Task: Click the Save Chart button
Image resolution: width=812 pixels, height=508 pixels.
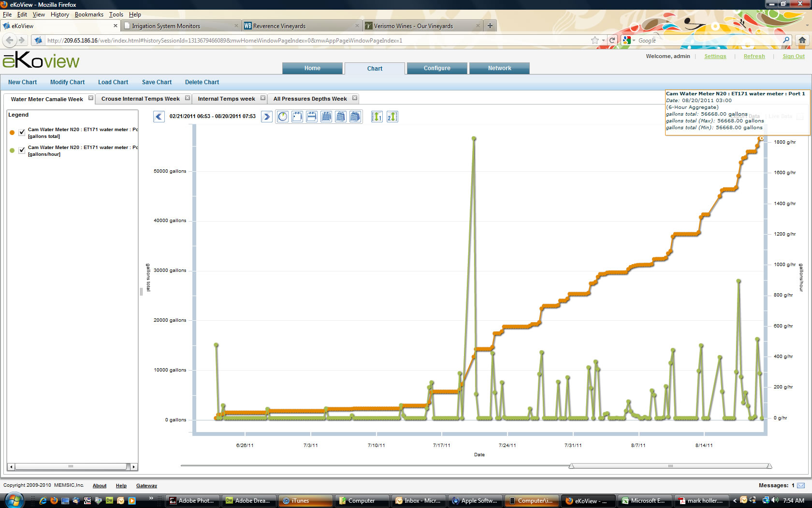Action: (x=157, y=82)
